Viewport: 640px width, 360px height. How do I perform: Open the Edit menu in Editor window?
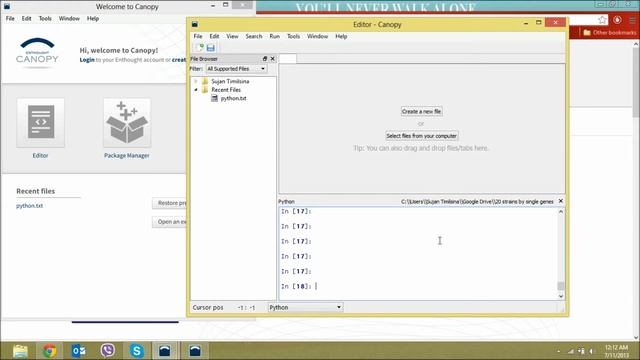coord(214,36)
